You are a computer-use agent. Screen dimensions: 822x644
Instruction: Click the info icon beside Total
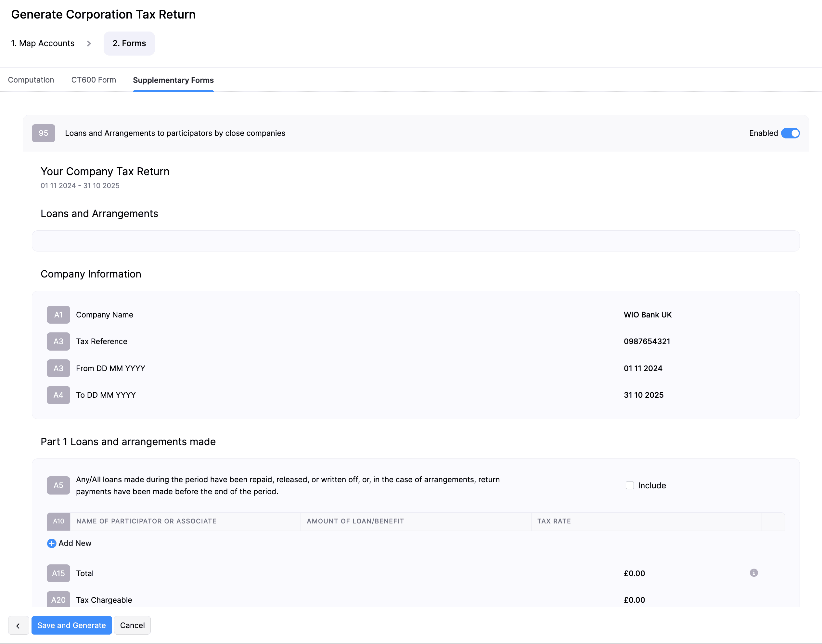753,573
